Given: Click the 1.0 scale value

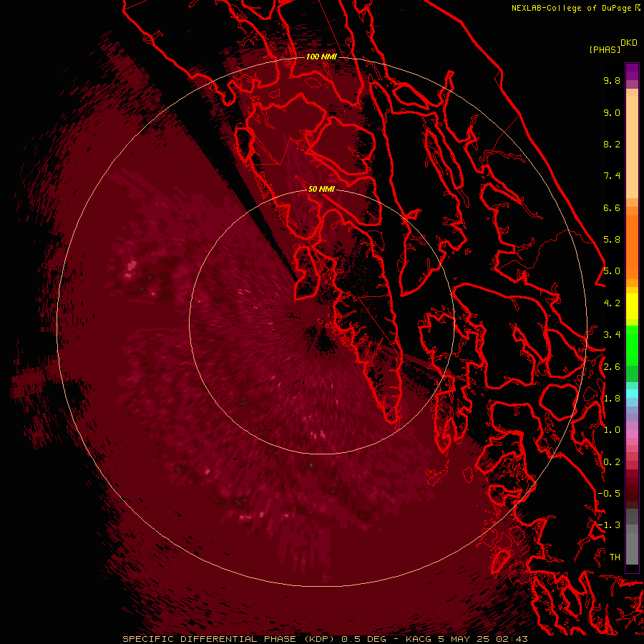Looking at the screenshot, I should tap(612, 430).
